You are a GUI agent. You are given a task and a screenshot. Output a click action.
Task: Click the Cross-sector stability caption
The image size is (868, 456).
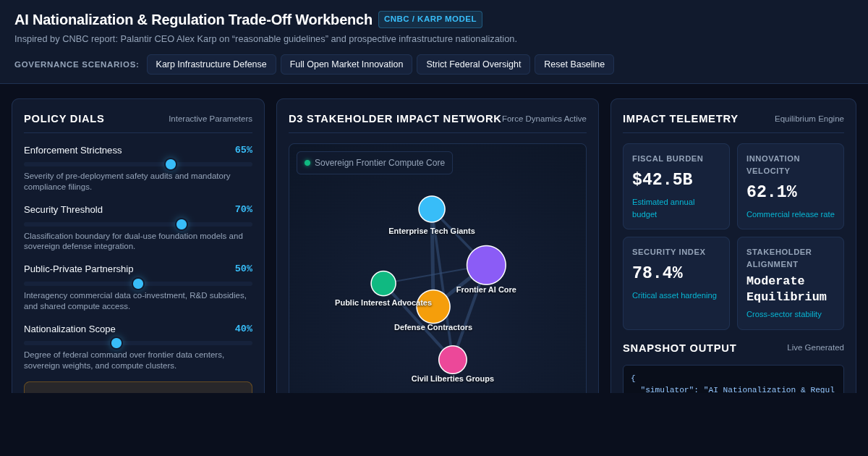pyautogui.click(x=784, y=314)
